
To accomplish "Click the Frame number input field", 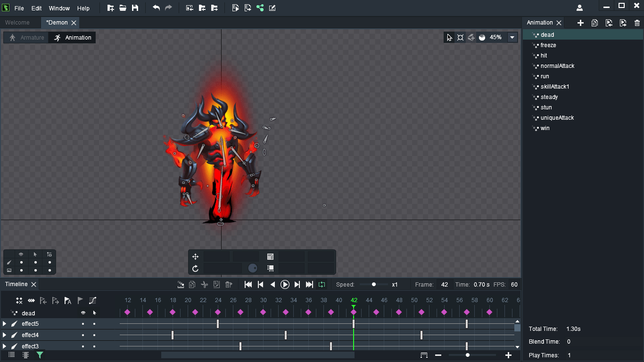I will point(444,285).
